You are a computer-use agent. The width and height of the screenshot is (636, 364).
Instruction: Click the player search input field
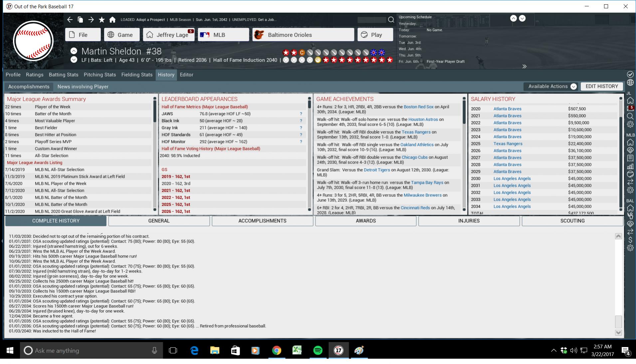[372, 20]
